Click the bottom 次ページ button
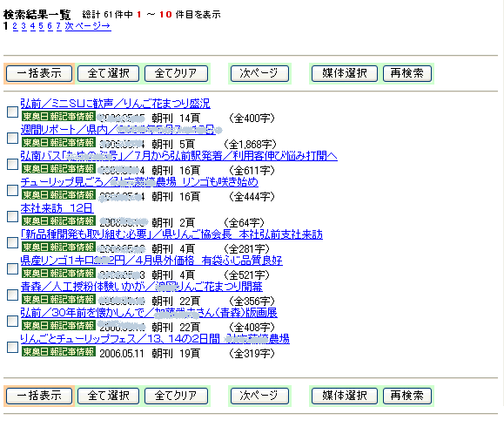Image resolution: width=504 pixels, height=427 pixels. [x=259, y=396]
